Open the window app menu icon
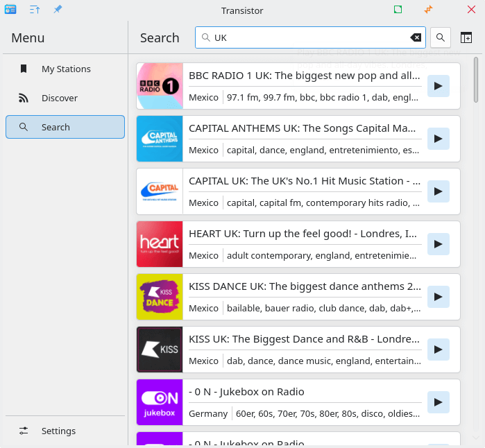Image resolution: width=485 pixels, height=448 pixels. 10,10
